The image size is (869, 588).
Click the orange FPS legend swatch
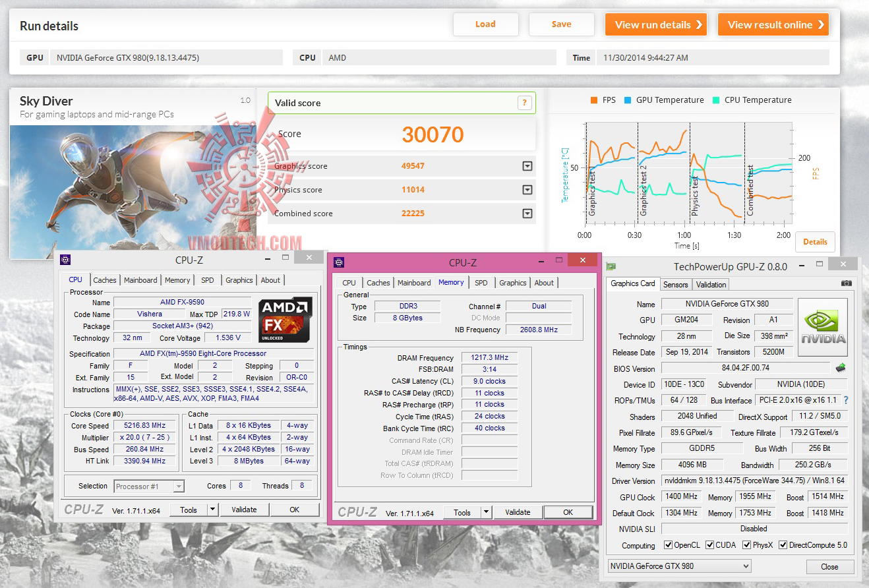(594, 100)
